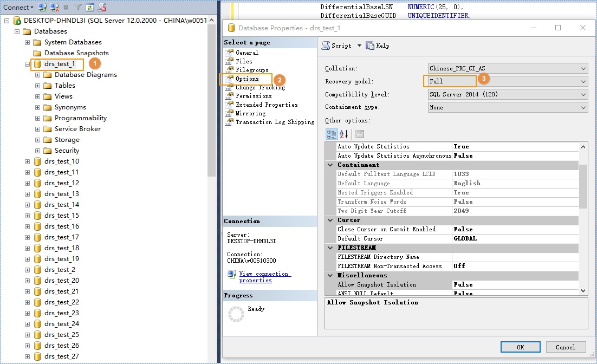The image size is (597, 364).
Task: Switch property grid to Categorized view
Action: pos(332,134)
